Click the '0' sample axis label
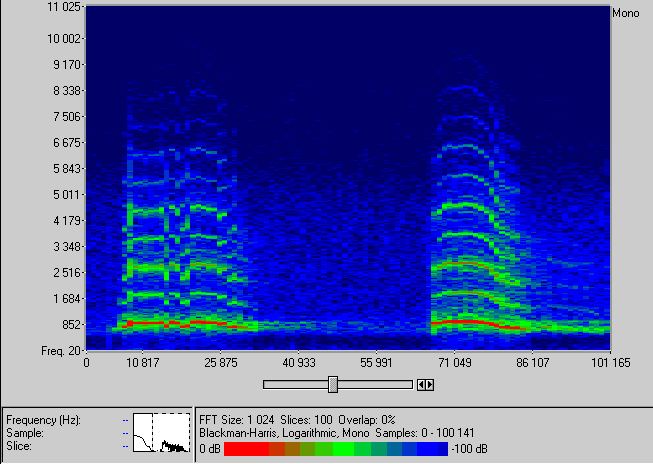The width and height of the screenshot is (653, 464). tap(86, 363)
